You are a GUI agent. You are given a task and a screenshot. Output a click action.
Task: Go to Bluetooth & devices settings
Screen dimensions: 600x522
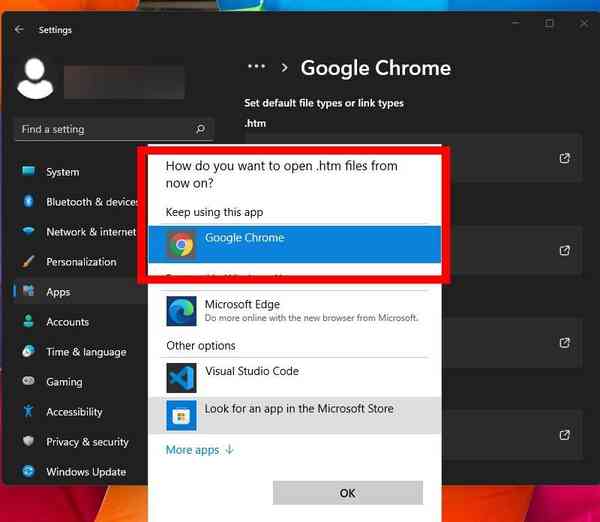click(90, 202)
